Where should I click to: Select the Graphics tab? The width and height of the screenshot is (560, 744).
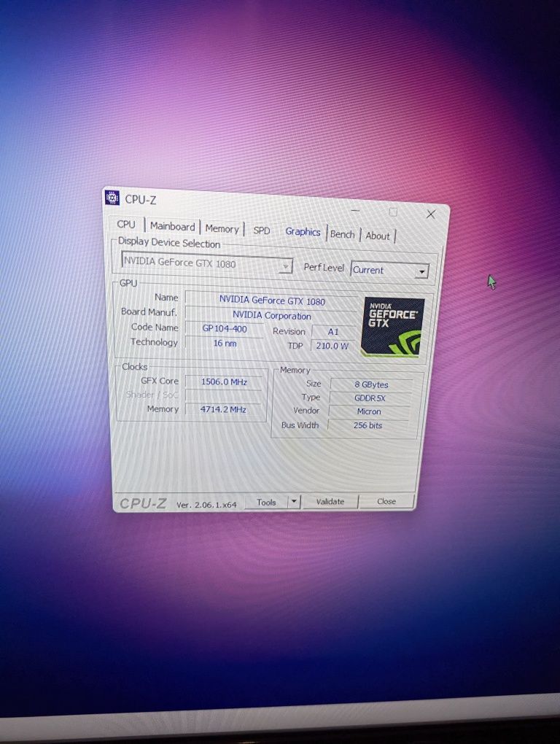pos(303,231)
